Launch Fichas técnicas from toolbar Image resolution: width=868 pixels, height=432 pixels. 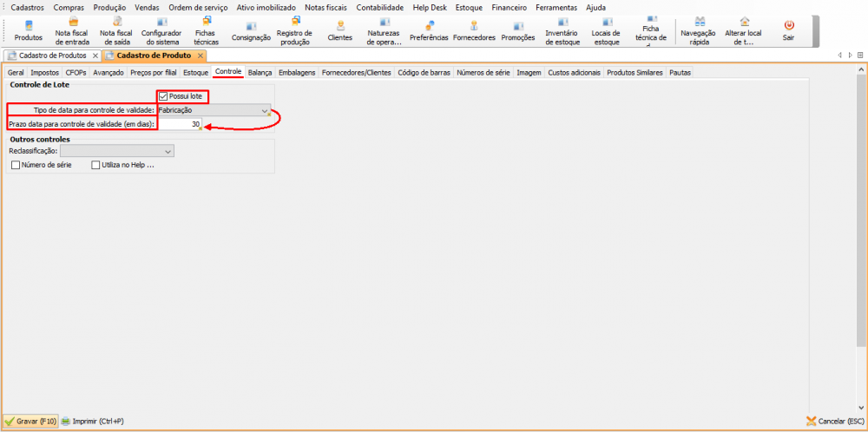[x=206, y=29]
